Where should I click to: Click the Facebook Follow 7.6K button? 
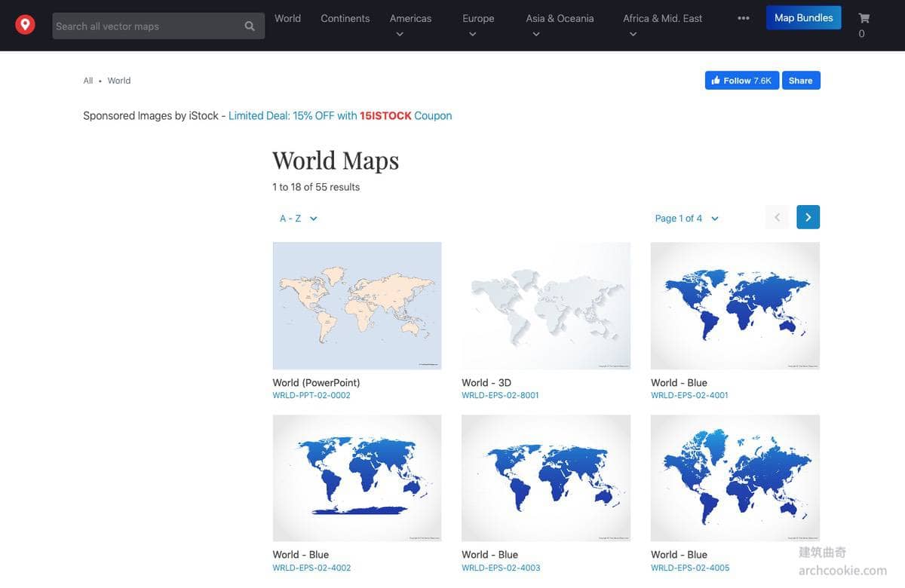pos(741,81)
